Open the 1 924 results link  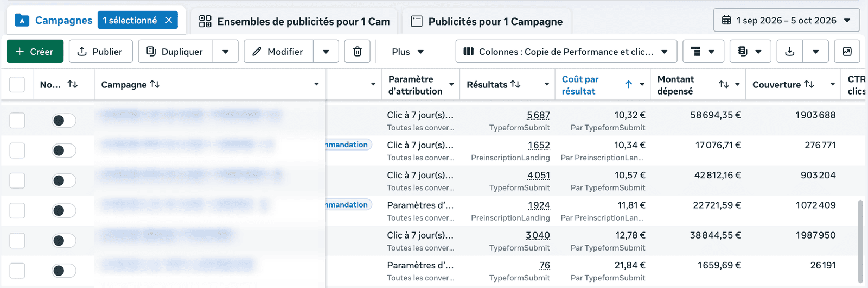point(539,205)
